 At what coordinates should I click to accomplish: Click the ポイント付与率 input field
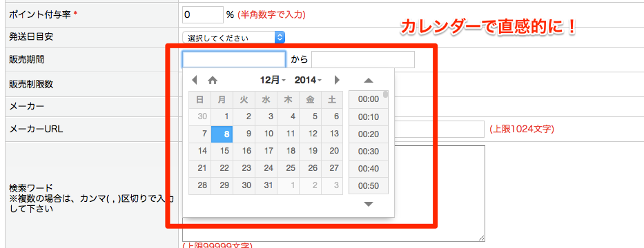(x=203, y=14)
